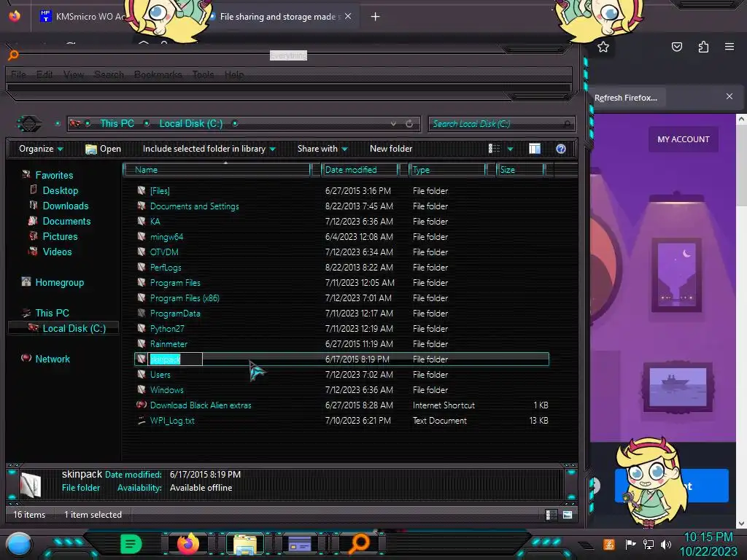Dismiss the Refresh Firefox notification
This screenshot has height=560, width=747.
click(x=729, y=97)
